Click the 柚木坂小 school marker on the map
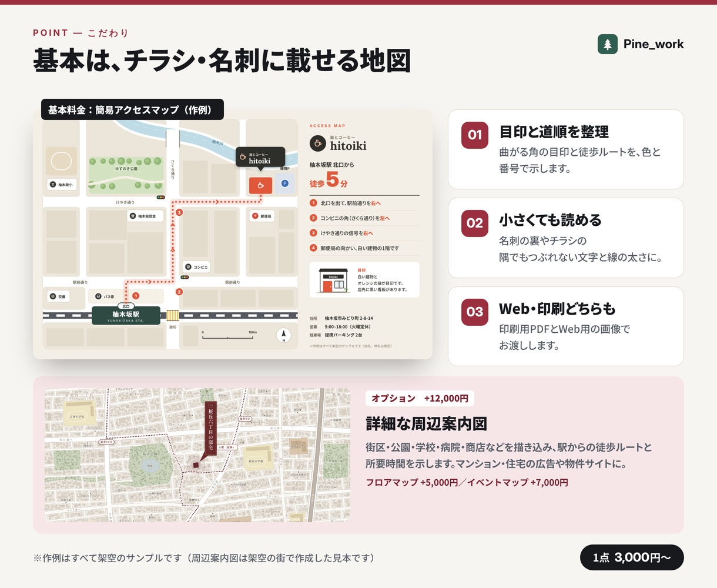 coord(62,185)
